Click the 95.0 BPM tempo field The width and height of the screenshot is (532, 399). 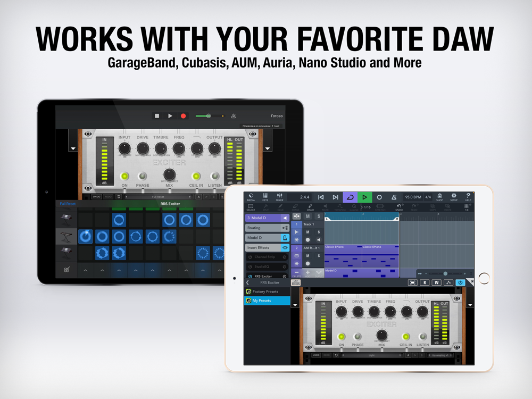coord(413,197)
